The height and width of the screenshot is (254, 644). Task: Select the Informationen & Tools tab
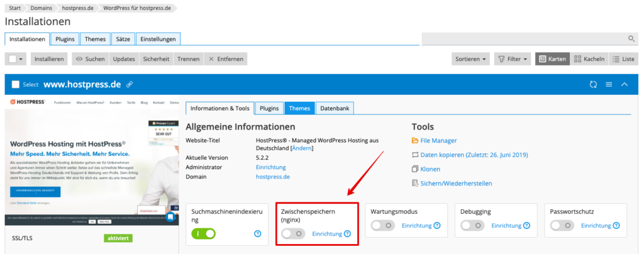tap(219, 108)
